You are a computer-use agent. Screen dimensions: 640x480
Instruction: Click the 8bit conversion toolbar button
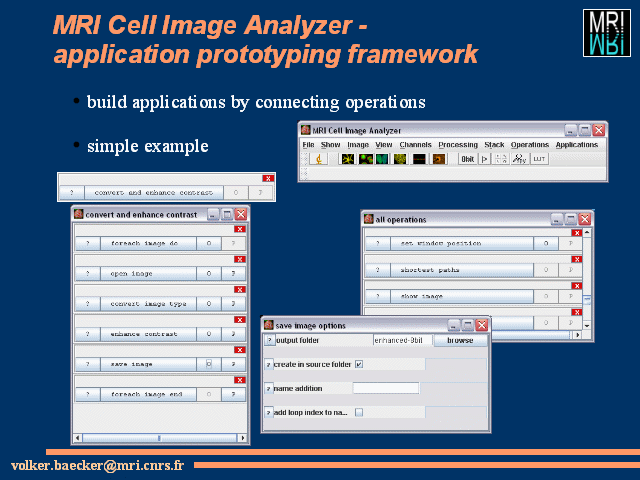(x=468, y=159)
